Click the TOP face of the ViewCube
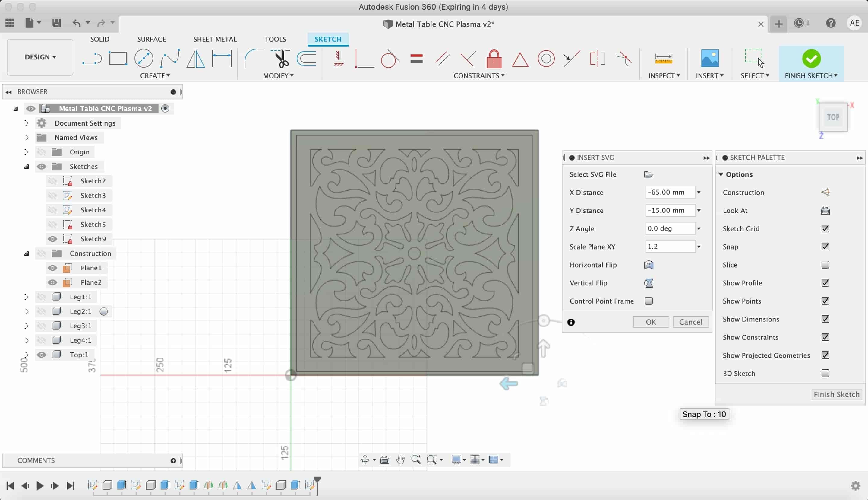The image size is (868, 500). [x=833, y=117]
